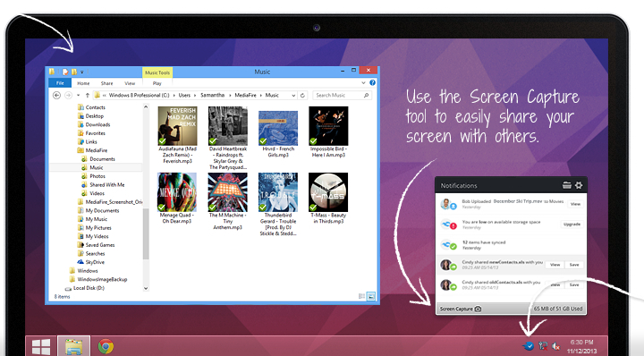Save newContacts.xls shared by Cindy
The height and width of the screenshot is (356, 644).
(574, 265)
